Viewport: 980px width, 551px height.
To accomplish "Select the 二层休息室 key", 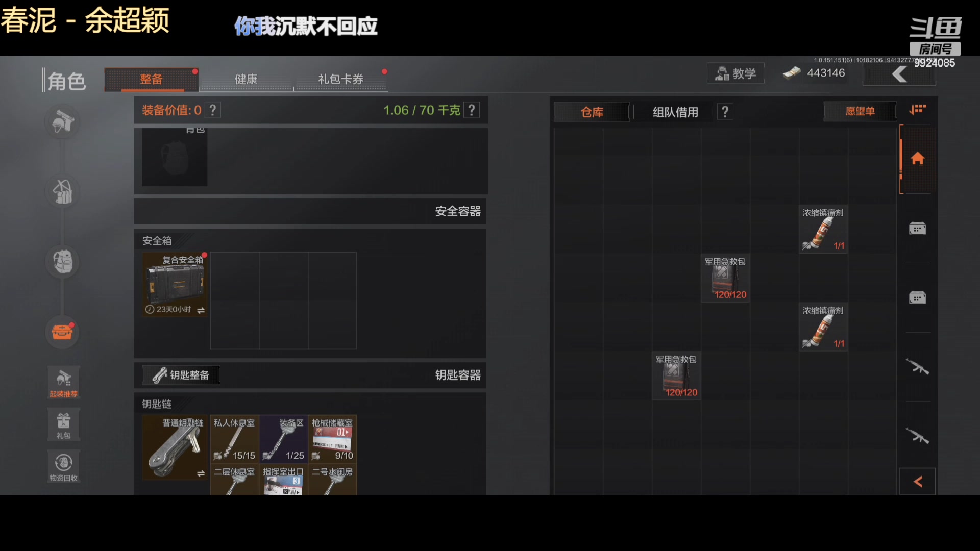I will 234,480.
